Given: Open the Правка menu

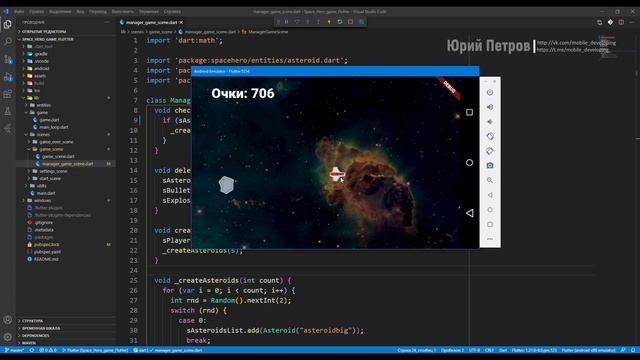Looking at the screenshot, I should [36, 11].
